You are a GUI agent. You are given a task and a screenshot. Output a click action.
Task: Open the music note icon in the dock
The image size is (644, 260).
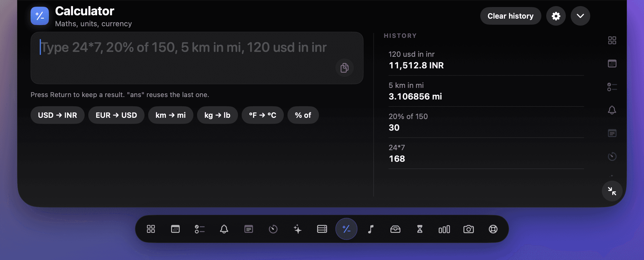[371, 229]
